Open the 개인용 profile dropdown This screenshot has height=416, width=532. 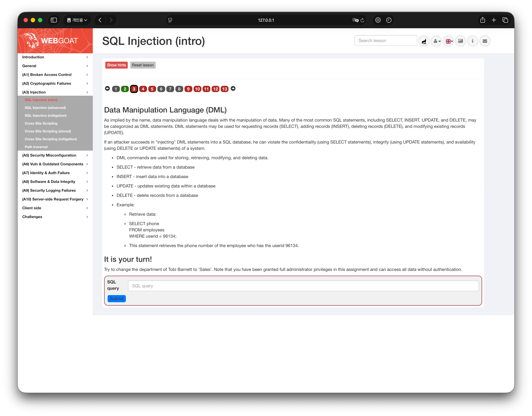77,20
